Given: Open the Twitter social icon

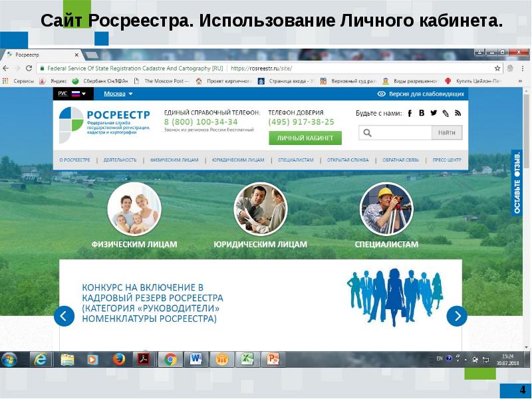Looking at the screenshot, I should pyautogui.click(x=434, y=112).
